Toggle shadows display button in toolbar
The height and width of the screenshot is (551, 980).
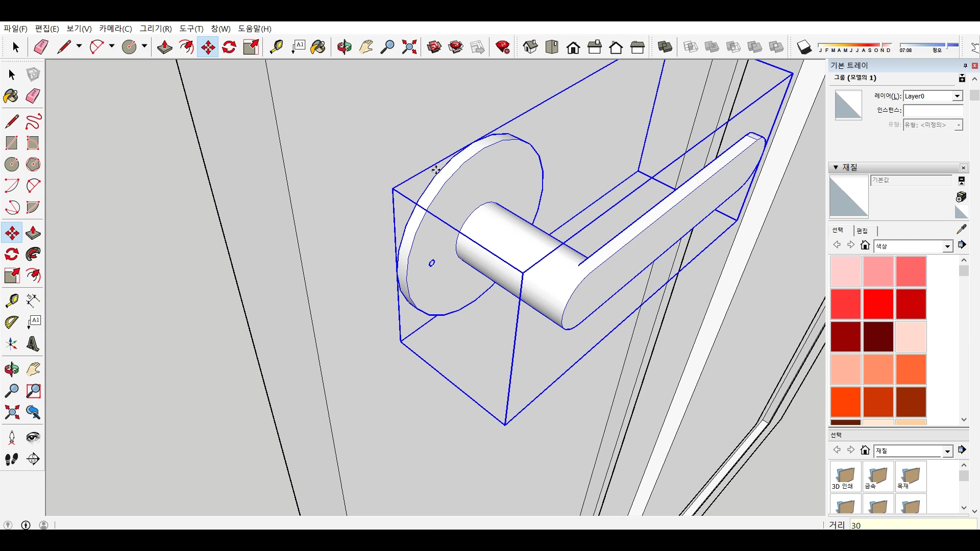tap(804, 47)
